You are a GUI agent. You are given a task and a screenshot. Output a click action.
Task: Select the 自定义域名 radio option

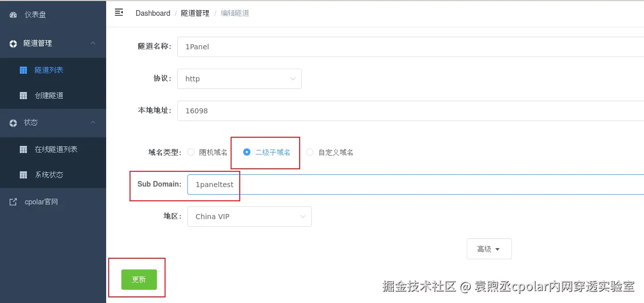pyautogui.click(x=310, y=152)
